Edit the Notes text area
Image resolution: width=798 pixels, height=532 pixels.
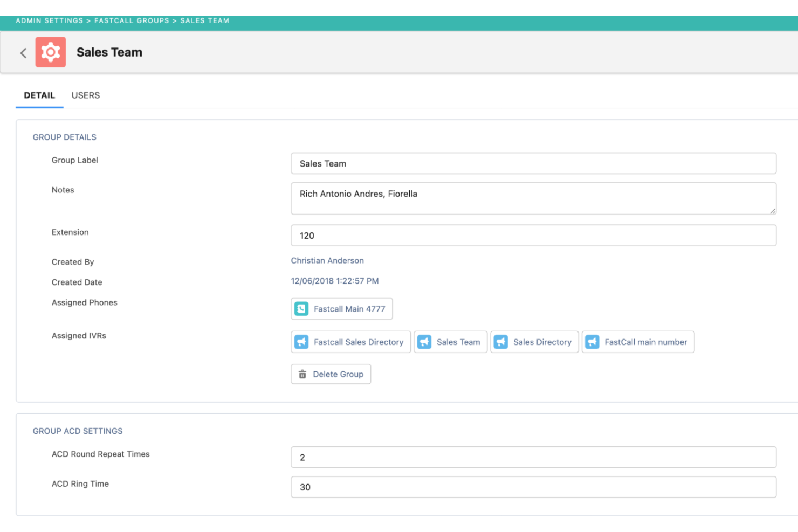533,197
